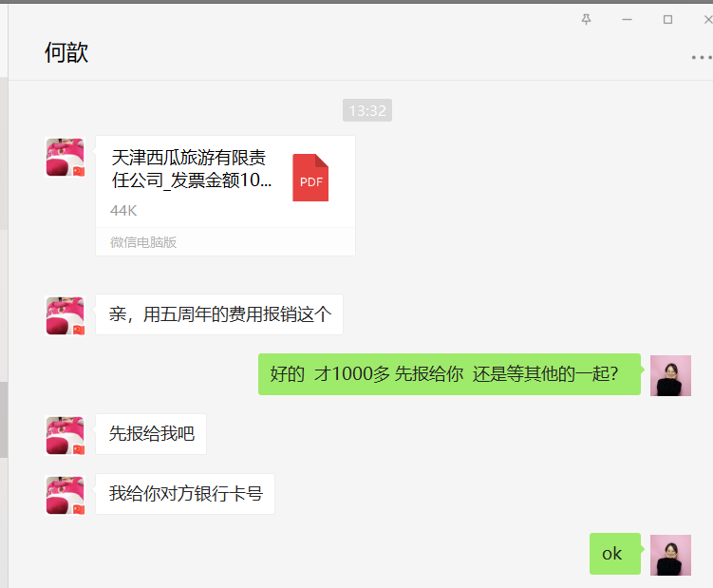
Task: Click the 微信电脑版 source label
Action: click(143, 242)
